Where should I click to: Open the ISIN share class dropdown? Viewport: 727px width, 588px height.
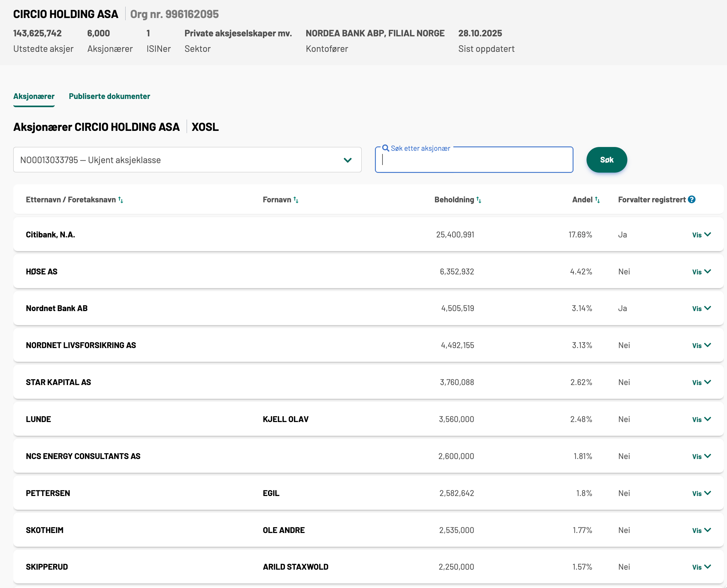187,160
